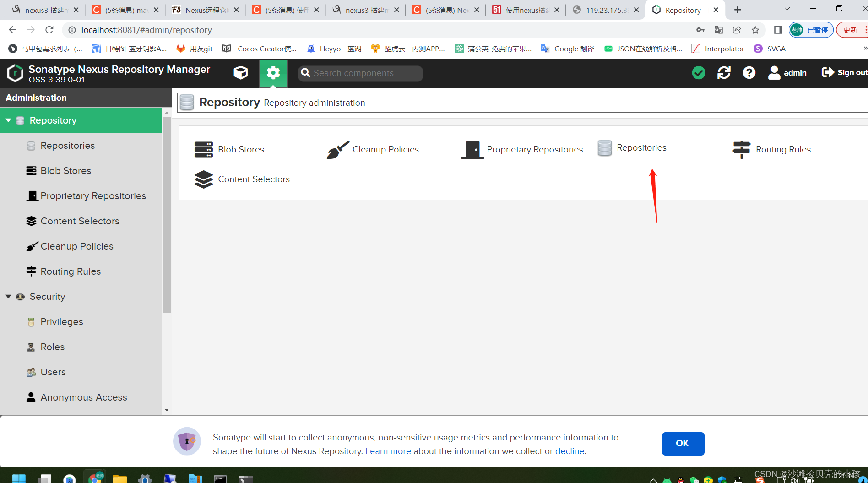This screenshot has width=868, height=483.
Task: Click the sidebar scroll down arrow
Action: [x=167, y=410]
